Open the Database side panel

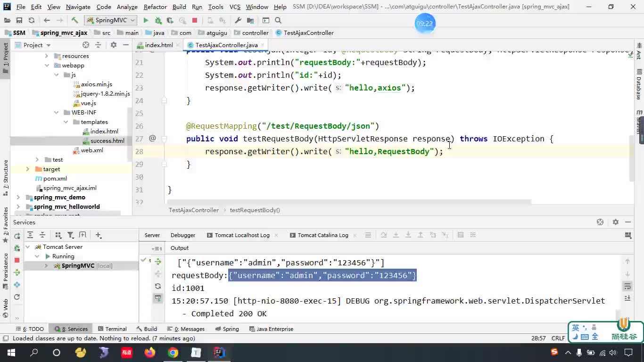(x=639, y=84)
